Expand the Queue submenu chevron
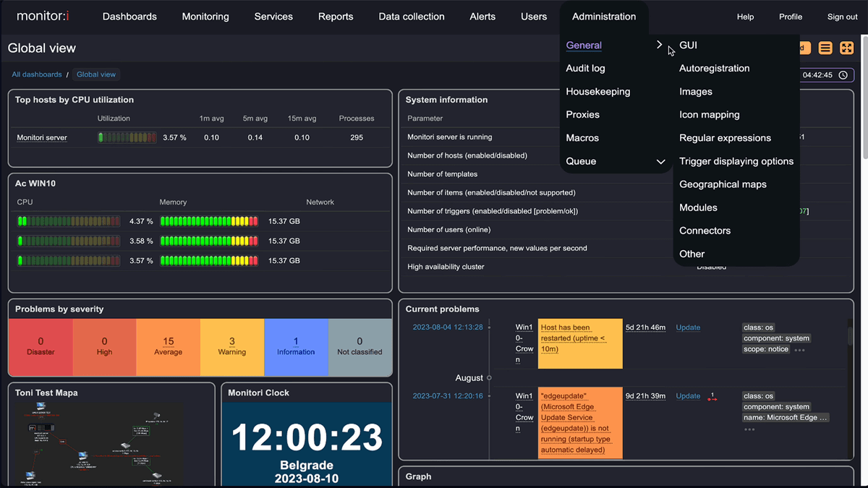 click(660, 160)
